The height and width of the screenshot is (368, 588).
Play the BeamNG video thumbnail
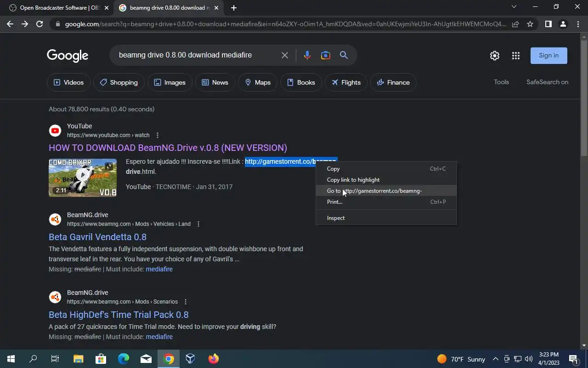click(83, 178)
